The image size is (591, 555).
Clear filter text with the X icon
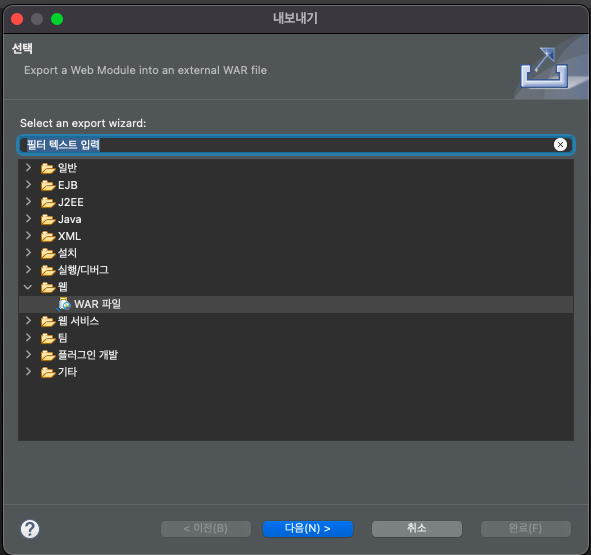tap(560, 144)
